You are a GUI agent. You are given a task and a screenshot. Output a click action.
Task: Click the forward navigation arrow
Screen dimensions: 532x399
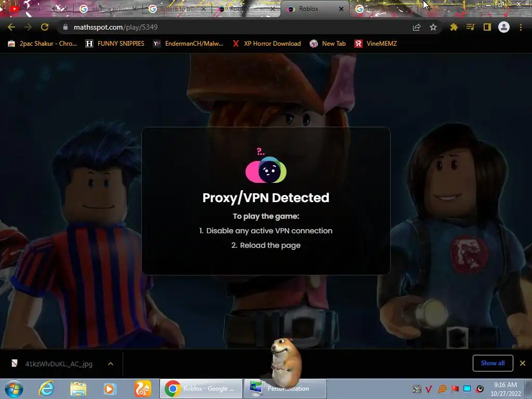tap(28, 27)
